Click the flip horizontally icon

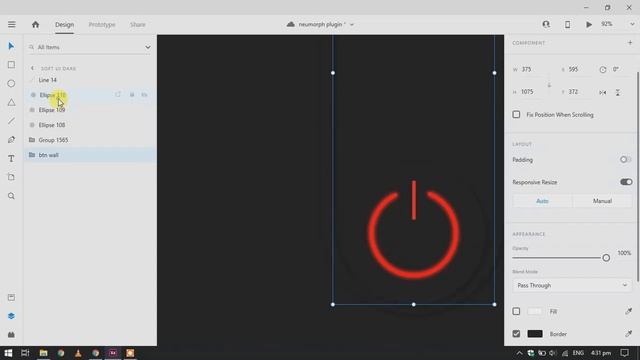pos(602,92)
